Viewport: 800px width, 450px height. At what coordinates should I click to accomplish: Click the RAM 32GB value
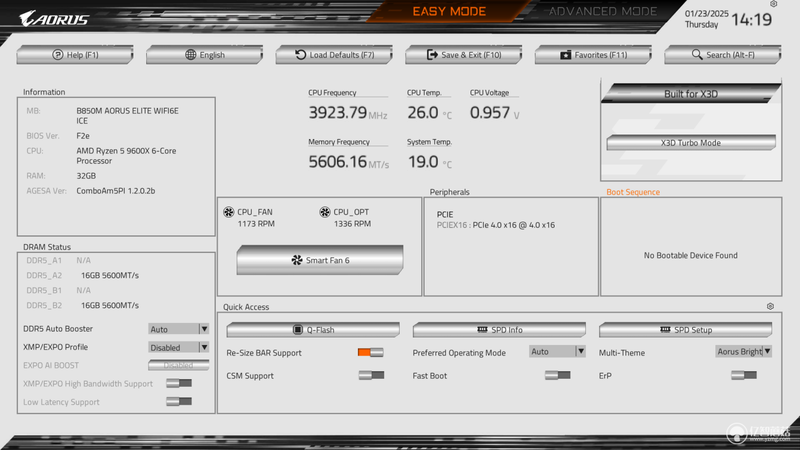(86, 176)
